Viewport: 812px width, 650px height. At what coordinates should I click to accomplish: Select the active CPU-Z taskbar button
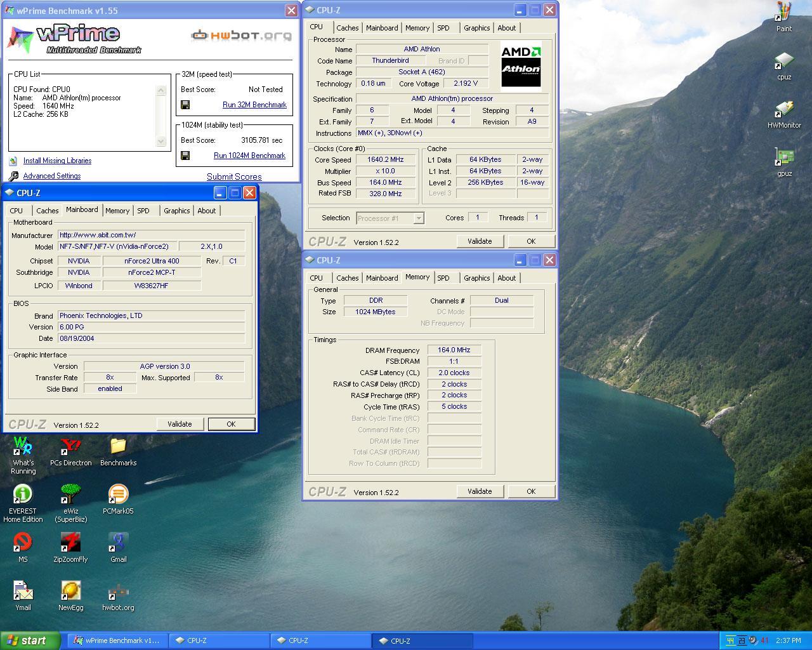coord(422,640)
